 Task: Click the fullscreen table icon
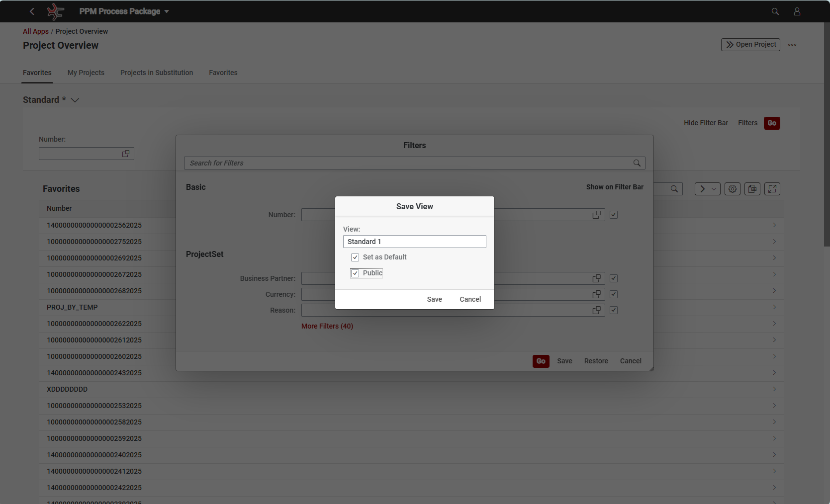(x=772, y=189)
